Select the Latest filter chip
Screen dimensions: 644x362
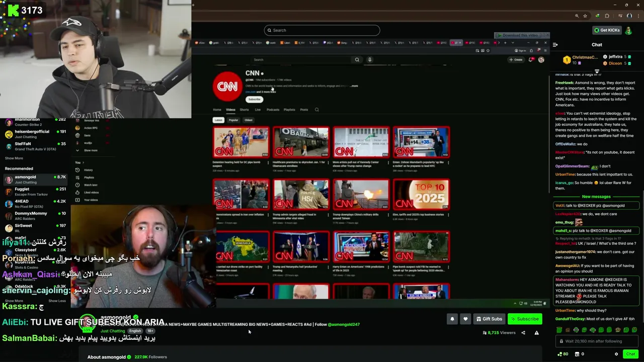click(218, 120)
